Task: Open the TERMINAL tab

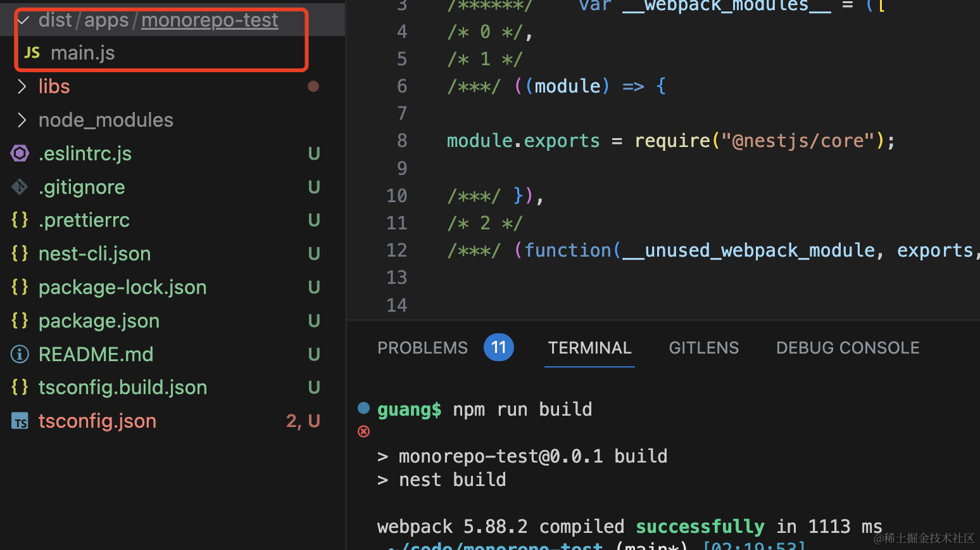Action: 589,348
